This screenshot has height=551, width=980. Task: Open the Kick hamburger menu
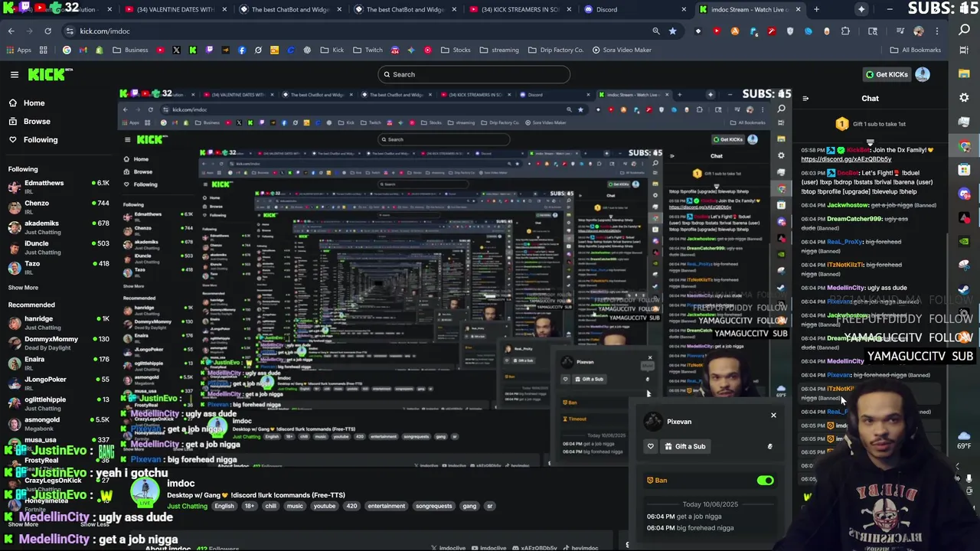[x=14, y=74]
